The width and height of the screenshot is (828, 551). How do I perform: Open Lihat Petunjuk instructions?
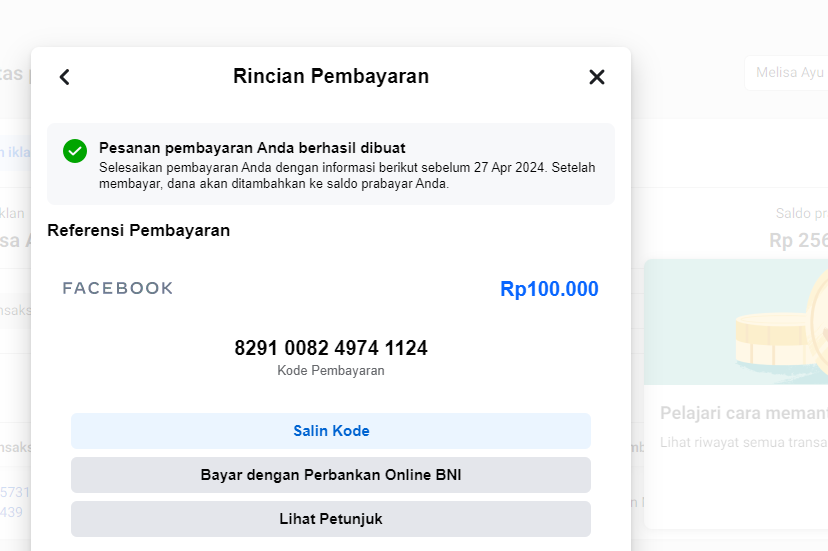point(331,519)
